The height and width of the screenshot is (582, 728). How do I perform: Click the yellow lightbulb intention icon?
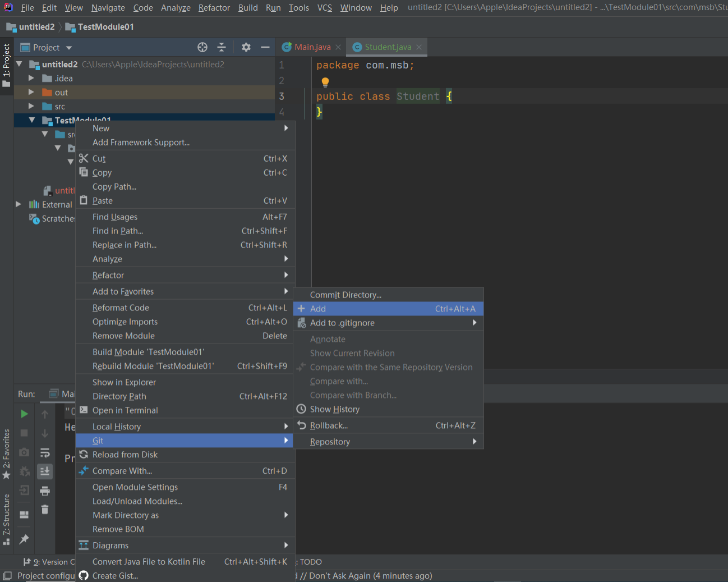click(325, 82)
